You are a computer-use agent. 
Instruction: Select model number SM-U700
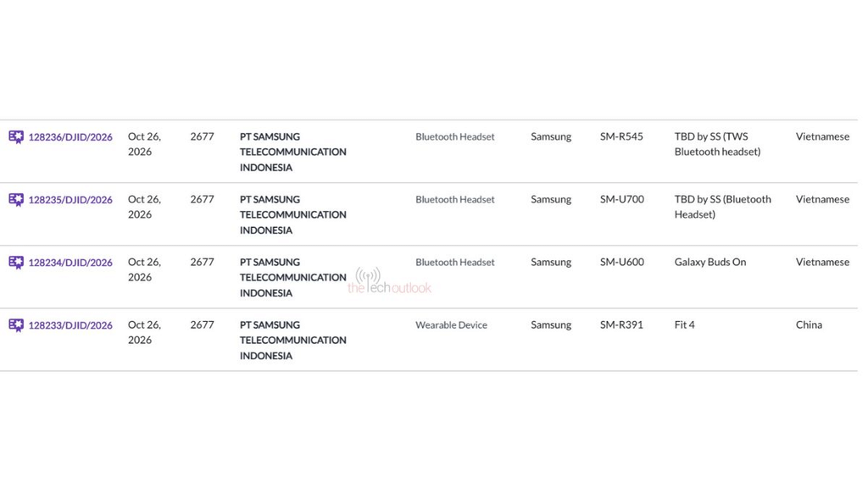click(x=622, y=199)
